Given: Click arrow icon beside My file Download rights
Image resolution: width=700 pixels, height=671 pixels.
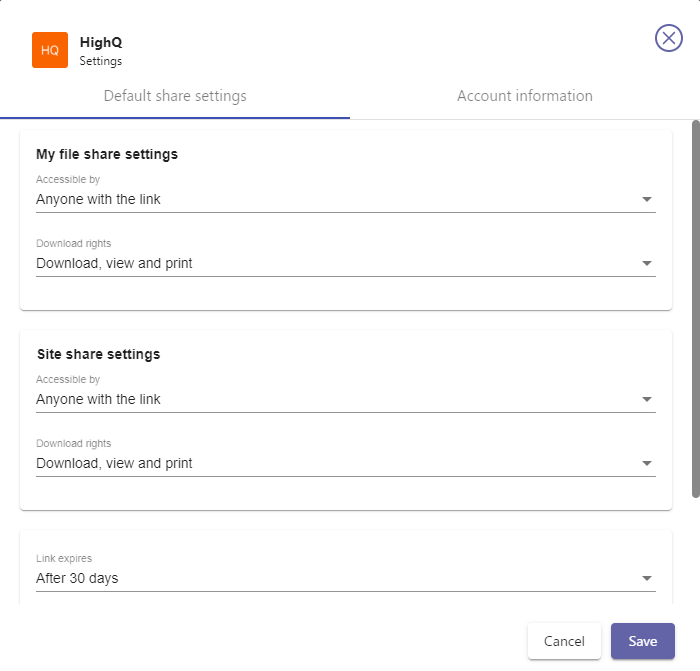Looking at the screenshot, I should point(647,264).
